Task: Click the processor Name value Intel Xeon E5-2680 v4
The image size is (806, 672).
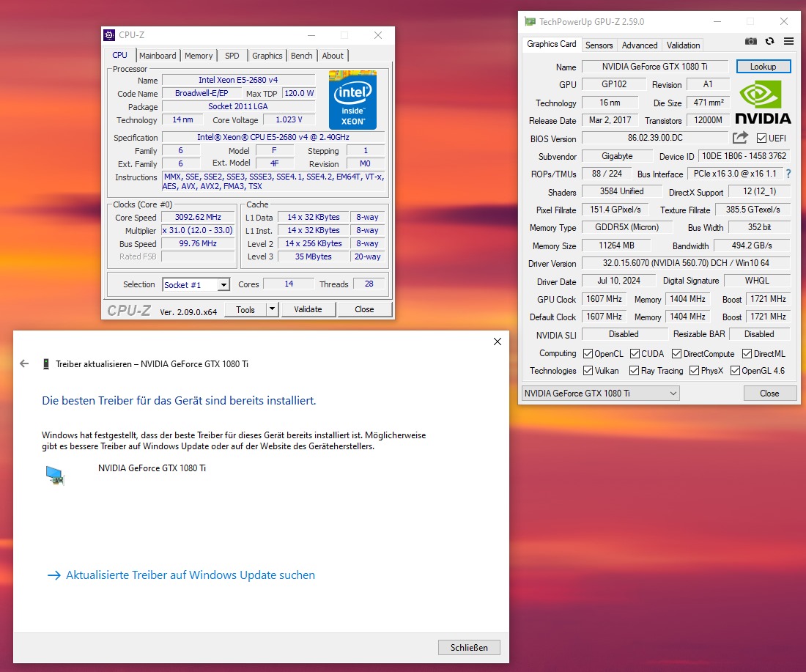Action: (x=238, y=80)
